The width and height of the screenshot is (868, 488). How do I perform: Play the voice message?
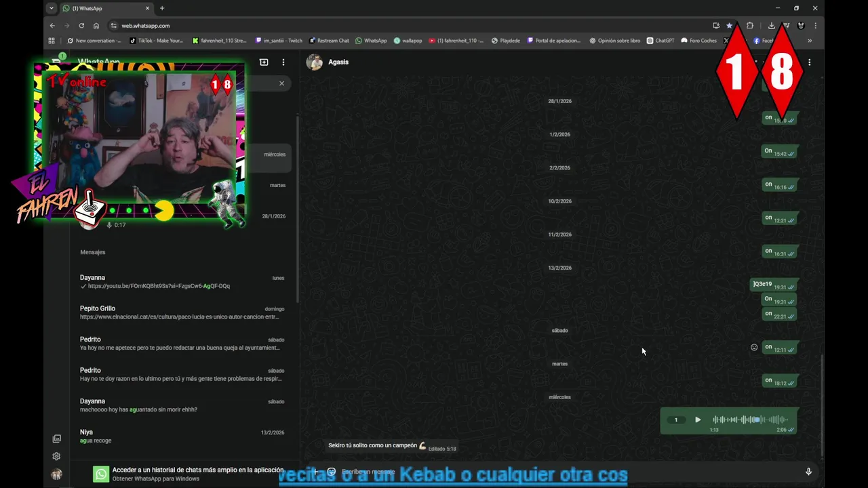(698, 420)
